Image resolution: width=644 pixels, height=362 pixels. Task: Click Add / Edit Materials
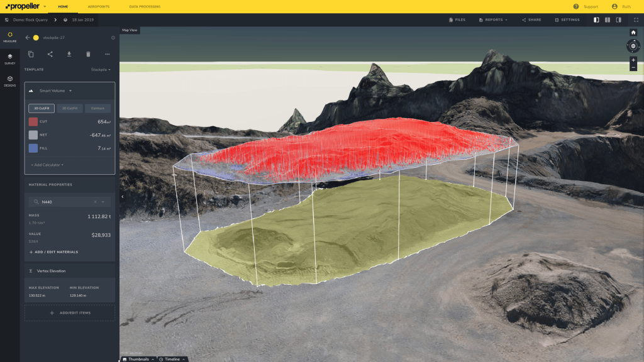click(x=54, y=252)
